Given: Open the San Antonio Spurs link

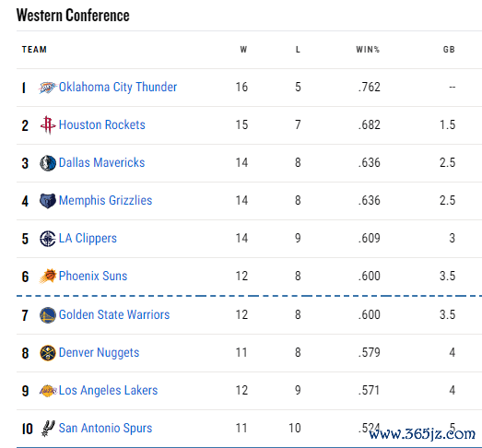Looking at the screenshot, I should click(x=105, y=428).
